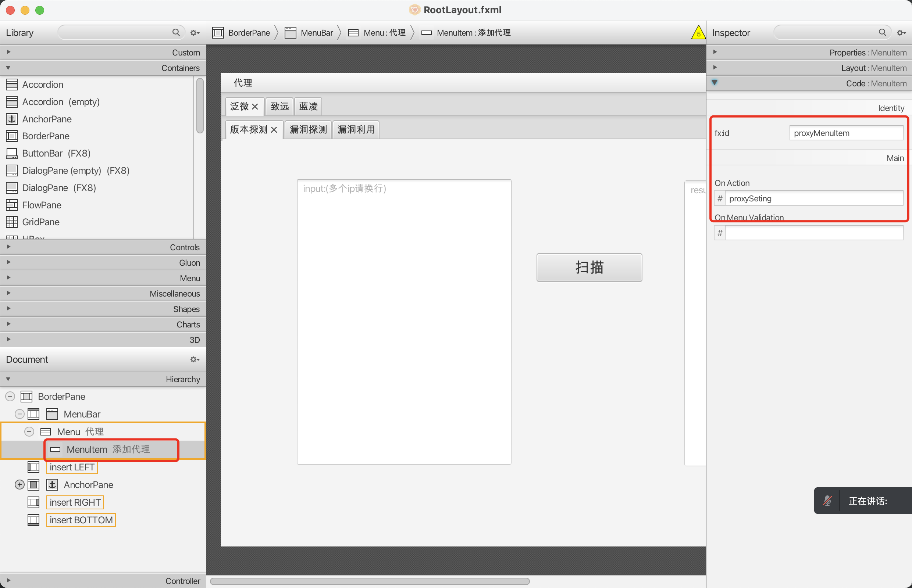
Task: Click the BorderPane breadcrumb icon
Action: (x=218, y=33)
